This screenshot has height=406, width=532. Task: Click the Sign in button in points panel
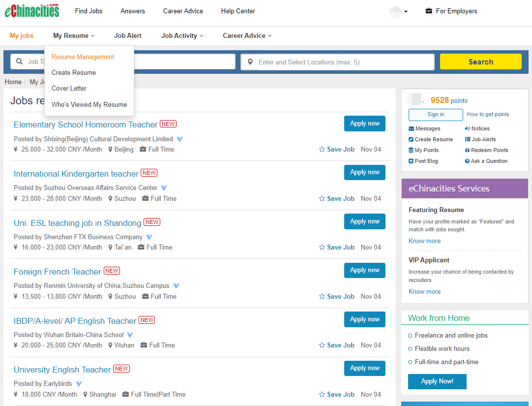click(436, 114)
